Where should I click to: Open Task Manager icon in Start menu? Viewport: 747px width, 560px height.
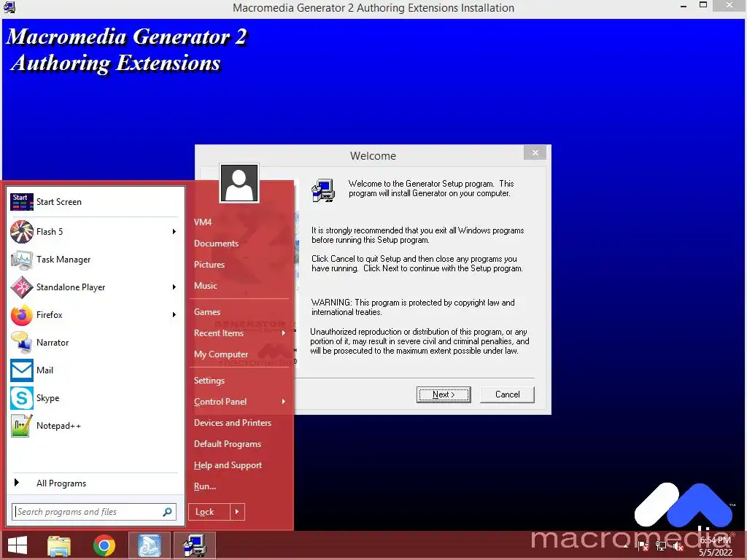[21, 260]
